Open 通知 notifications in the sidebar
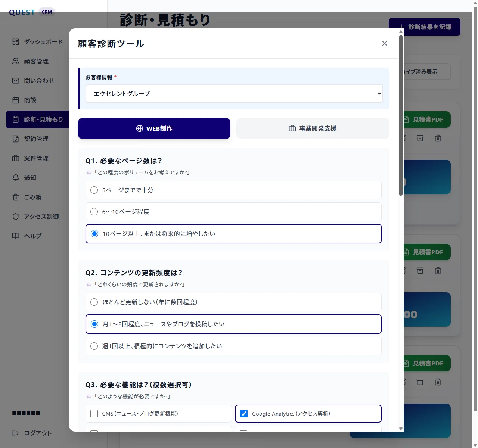The image size is (478, 448). coord(37,178)
